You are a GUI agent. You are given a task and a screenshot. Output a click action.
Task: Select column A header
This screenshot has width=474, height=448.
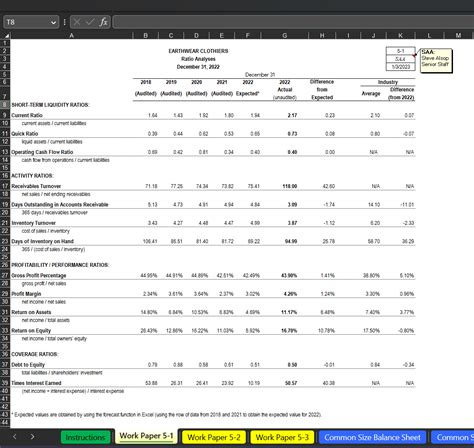click(x=71, y=35)
